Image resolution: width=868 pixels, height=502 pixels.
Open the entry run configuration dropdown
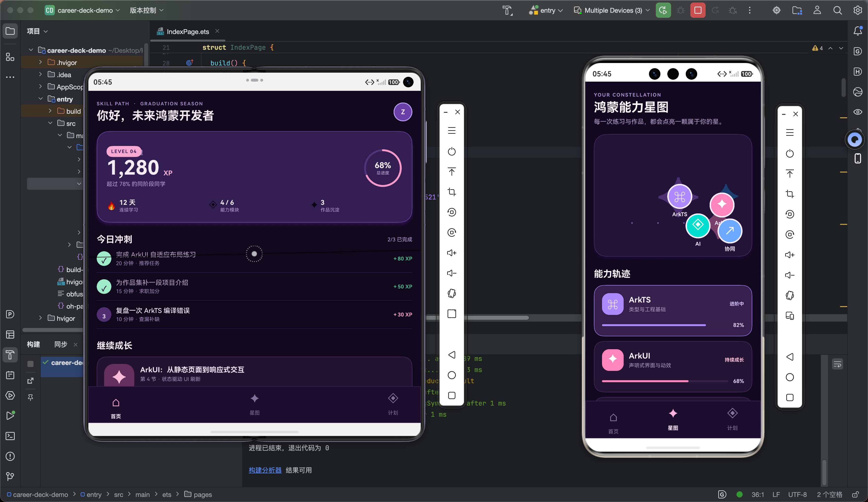[546, 10]
